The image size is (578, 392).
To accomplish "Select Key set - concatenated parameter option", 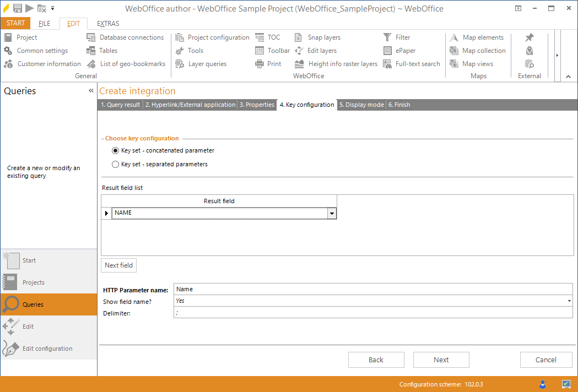I will tap(115, 150).
